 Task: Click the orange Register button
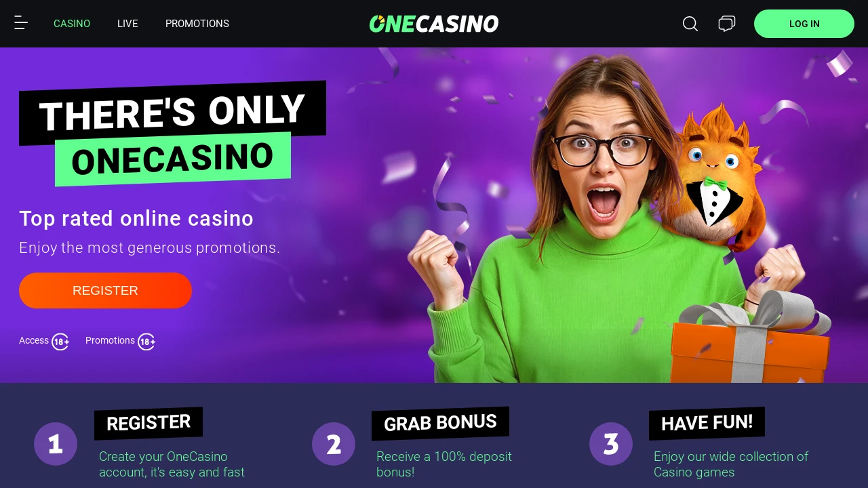pos(105,291)
